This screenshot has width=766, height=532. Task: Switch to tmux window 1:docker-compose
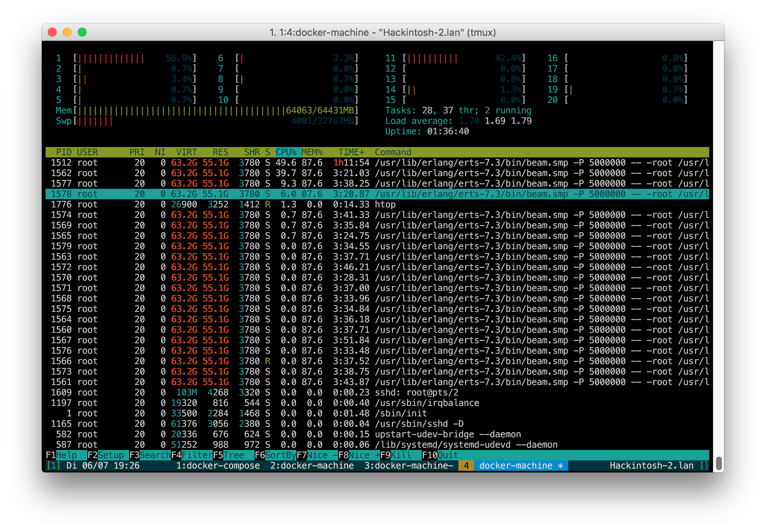point(218,466)
